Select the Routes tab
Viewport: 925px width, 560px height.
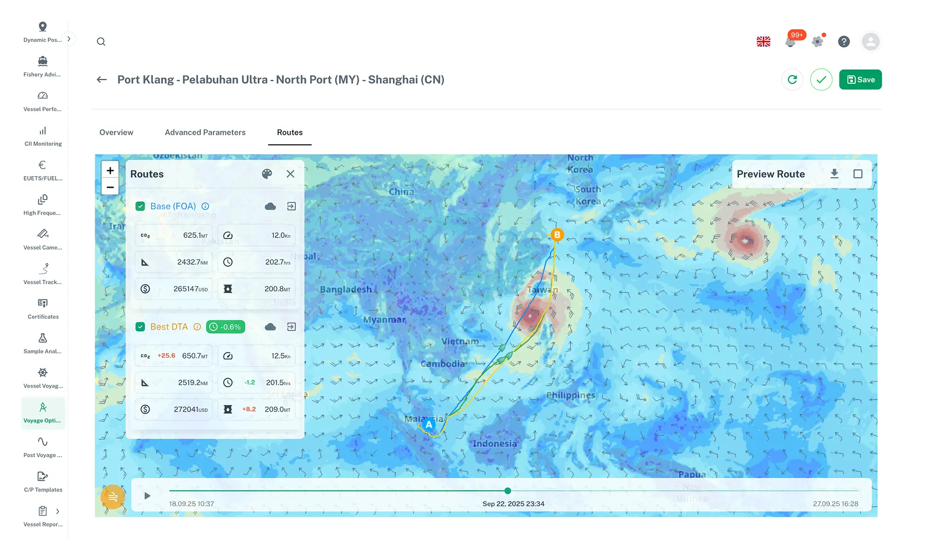tap(290, 132)
